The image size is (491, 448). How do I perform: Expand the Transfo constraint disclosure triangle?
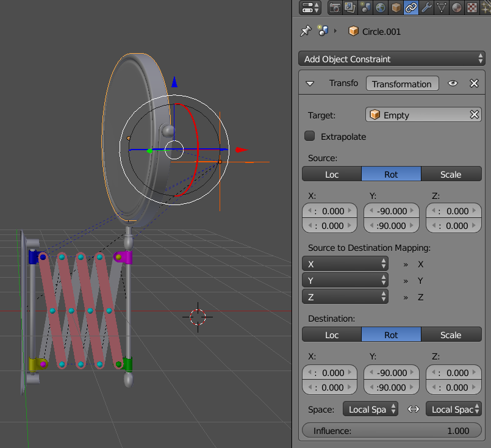(x=311, y=83)
